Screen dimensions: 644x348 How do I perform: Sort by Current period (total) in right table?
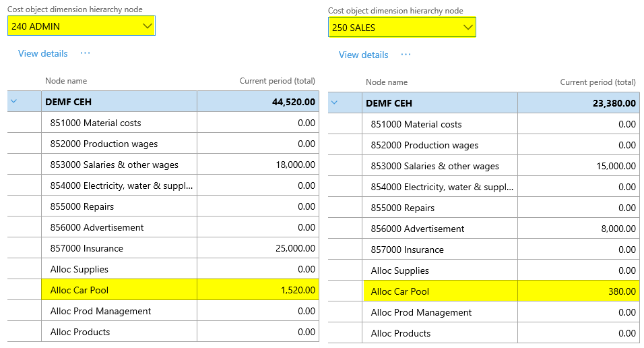tap(598, 82)
